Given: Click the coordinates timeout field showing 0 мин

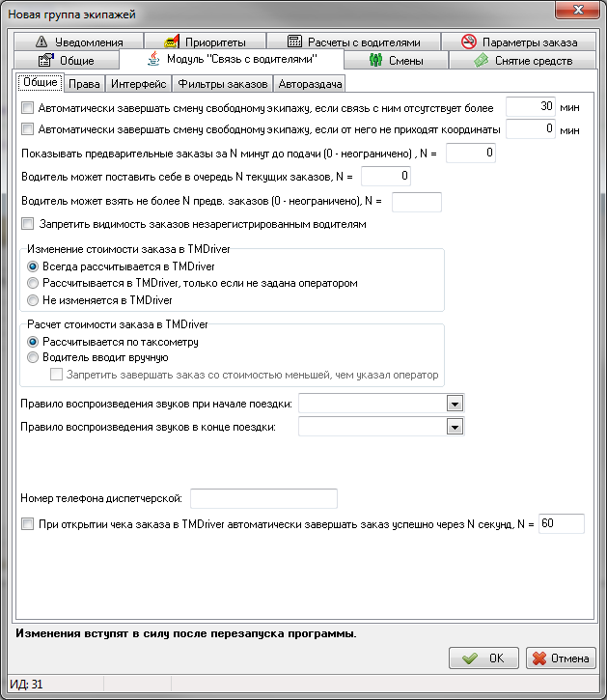Looking at the screenshot, I should pos(530,128).
